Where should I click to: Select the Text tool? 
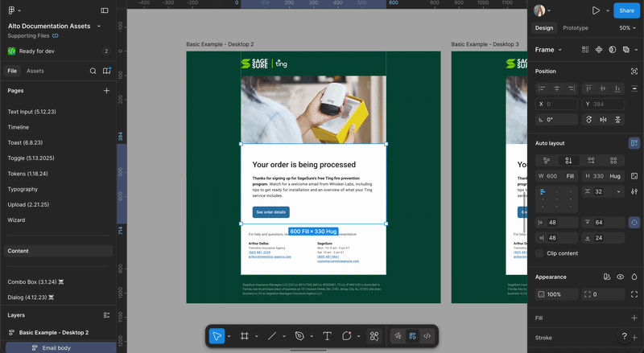pyautogui.click(x=327, y=336)
